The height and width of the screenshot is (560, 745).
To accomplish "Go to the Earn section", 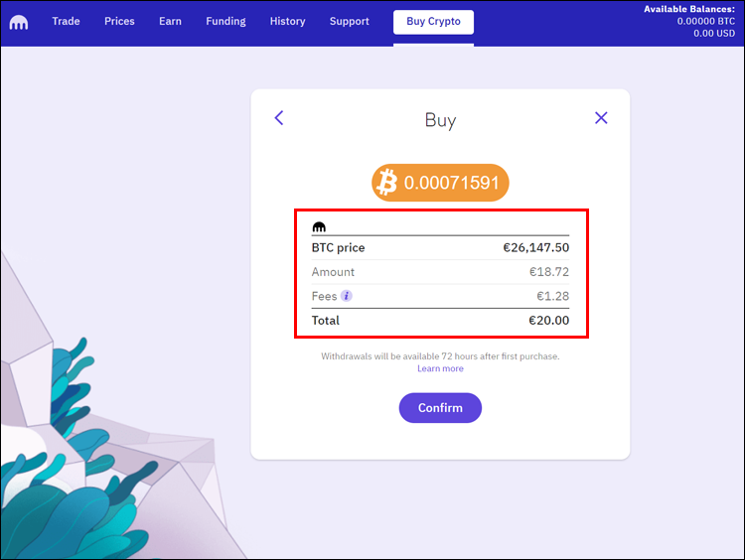I will (170, 21).
